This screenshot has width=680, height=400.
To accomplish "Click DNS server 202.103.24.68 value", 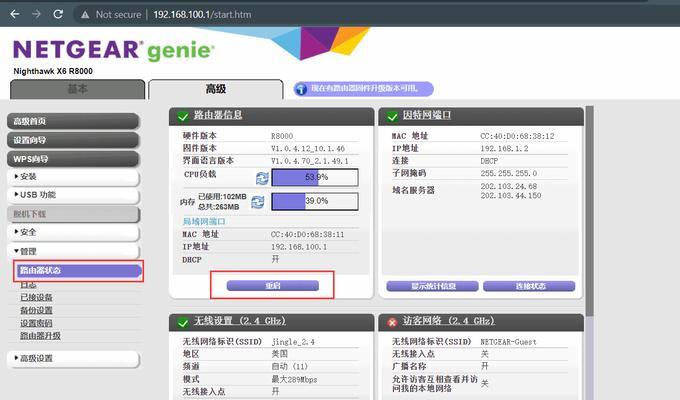I will (509, 187).
